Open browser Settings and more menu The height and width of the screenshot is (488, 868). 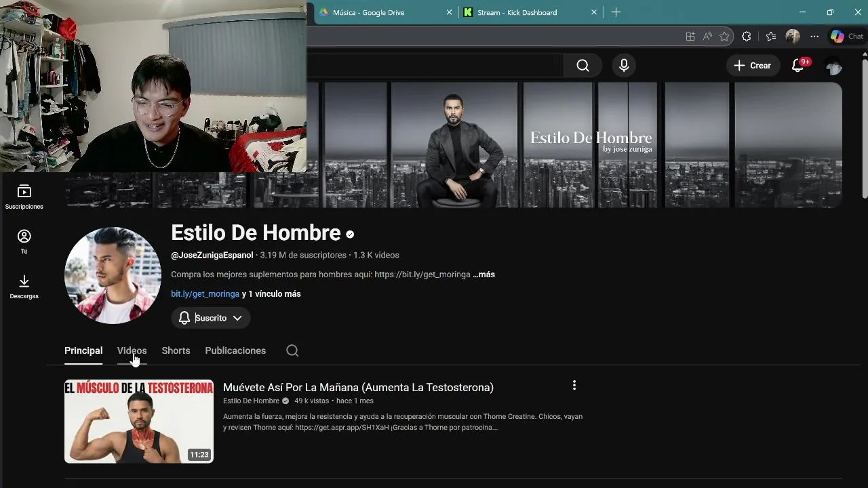click(x=814, y=37)
